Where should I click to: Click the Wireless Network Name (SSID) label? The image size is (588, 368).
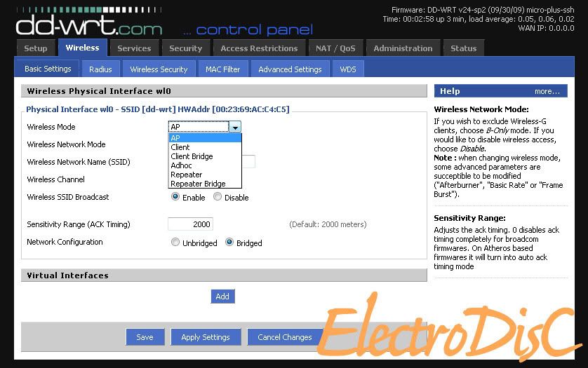point(79,162)
